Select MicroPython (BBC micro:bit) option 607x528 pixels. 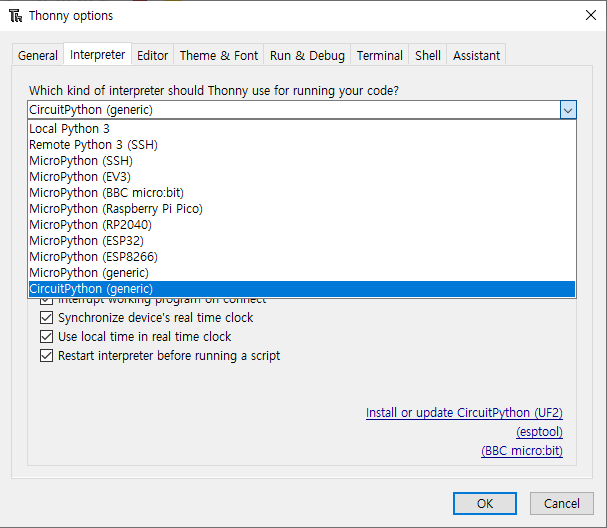coord(302,193)
